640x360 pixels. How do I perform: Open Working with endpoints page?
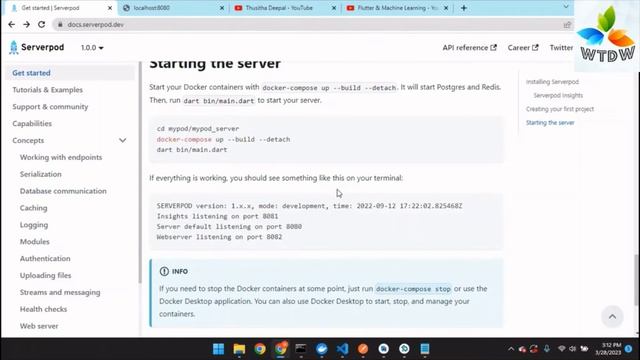pos(61,157)
